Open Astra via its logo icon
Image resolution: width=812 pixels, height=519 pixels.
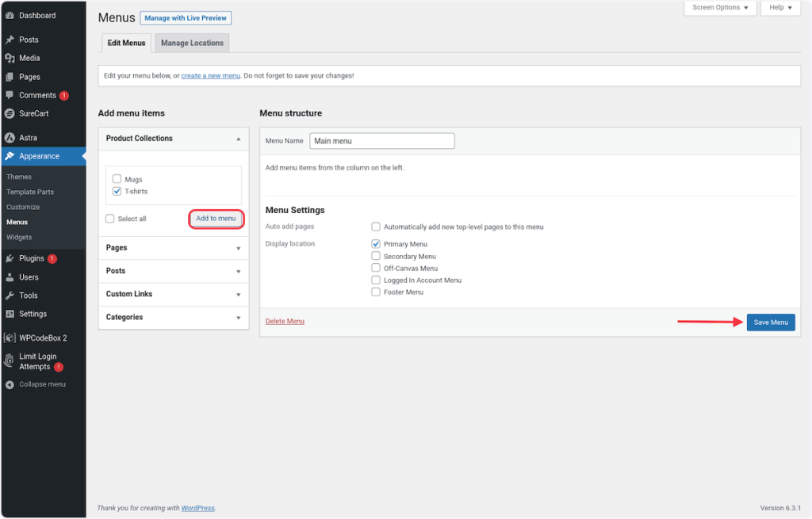point(10,138)
